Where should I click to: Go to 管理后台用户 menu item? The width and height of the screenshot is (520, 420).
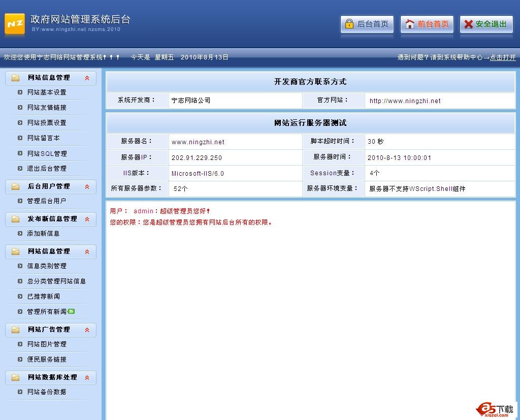pos(47,201)
